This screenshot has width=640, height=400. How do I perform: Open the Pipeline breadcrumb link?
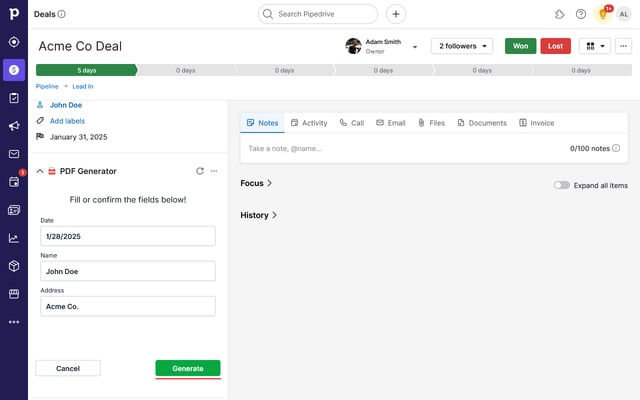click(47, 87)
